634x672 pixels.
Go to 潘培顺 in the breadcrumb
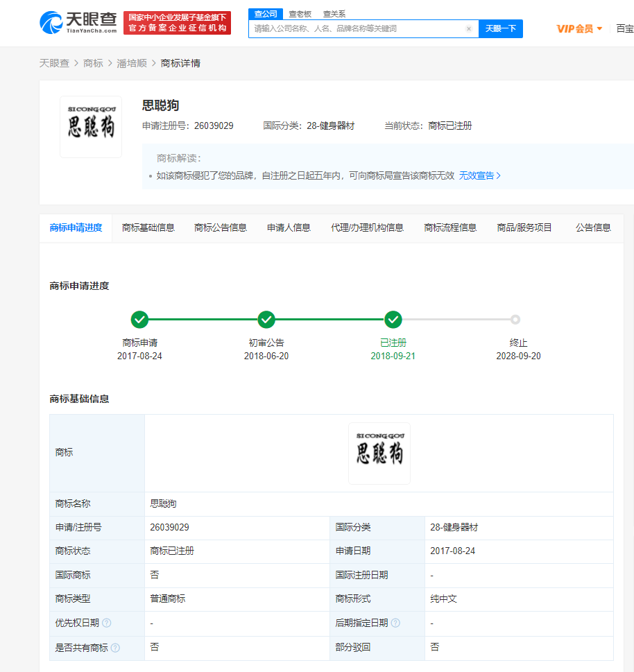[x=132, y=63]
